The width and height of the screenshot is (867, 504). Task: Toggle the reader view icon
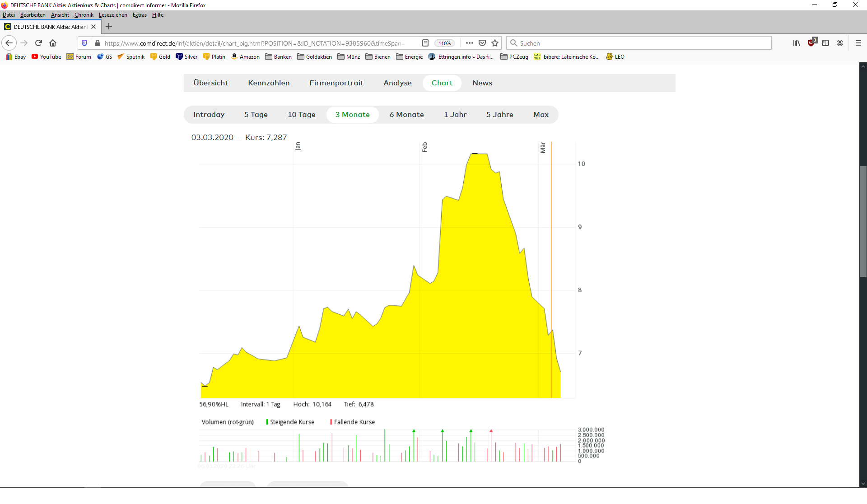click(x=425, y=43)
